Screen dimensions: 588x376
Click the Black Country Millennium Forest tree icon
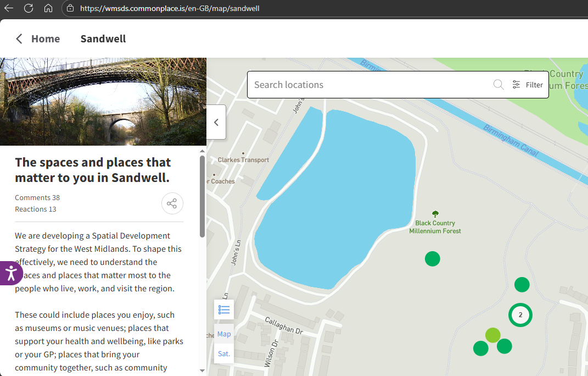435,214
